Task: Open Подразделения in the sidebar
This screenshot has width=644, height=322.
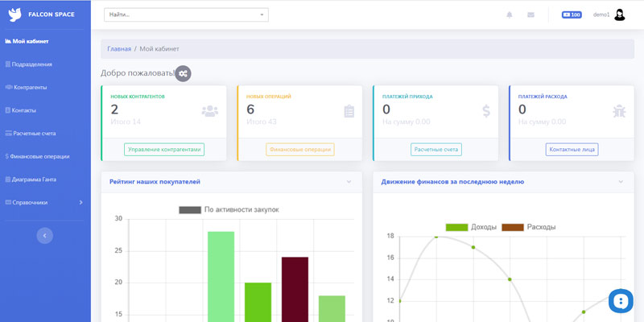Action: (x=31, y=64)
